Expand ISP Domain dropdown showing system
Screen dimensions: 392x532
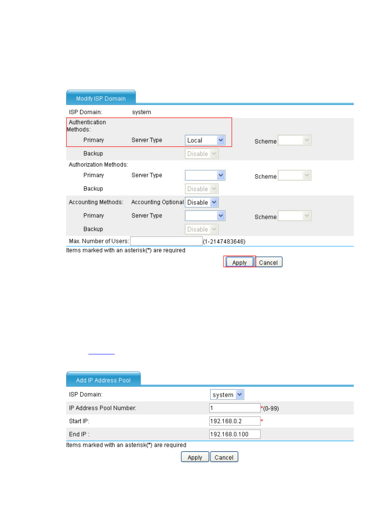227,395
